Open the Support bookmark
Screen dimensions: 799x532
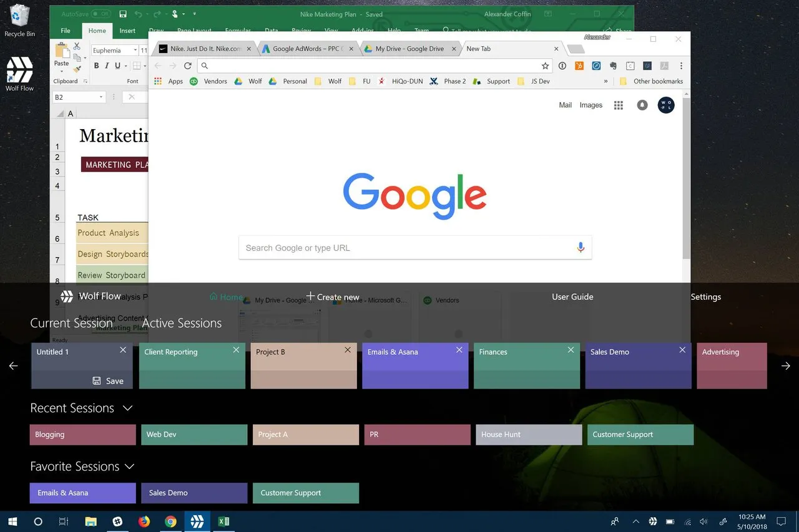[x=492, y=81]
